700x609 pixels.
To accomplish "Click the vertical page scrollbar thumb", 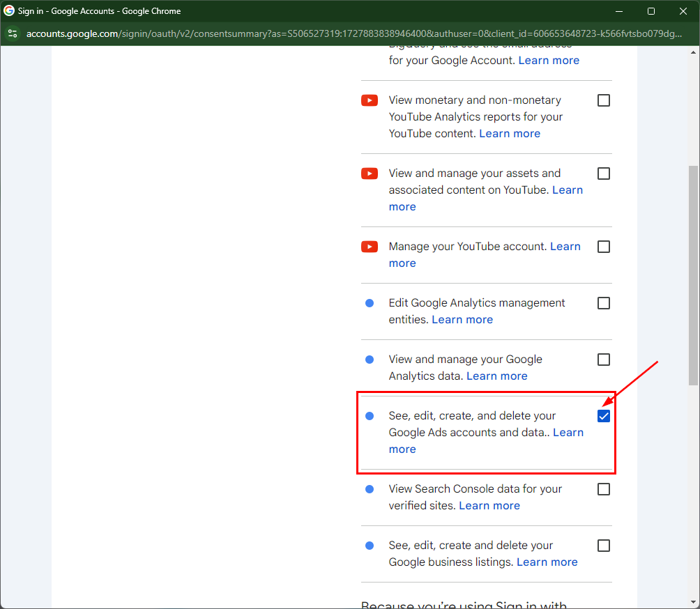I will point(693,275).
